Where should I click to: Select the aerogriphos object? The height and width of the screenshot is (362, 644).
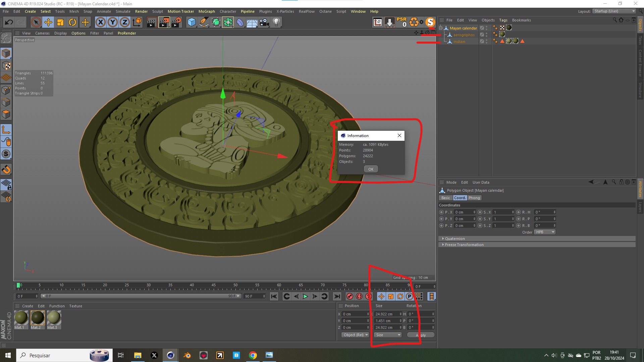click(x=464, y=35)
